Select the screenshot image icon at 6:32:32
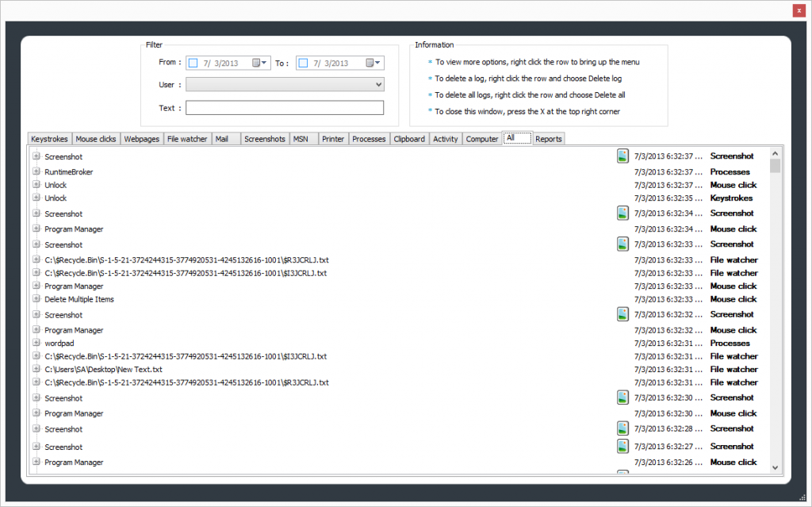 coord(623,315)
